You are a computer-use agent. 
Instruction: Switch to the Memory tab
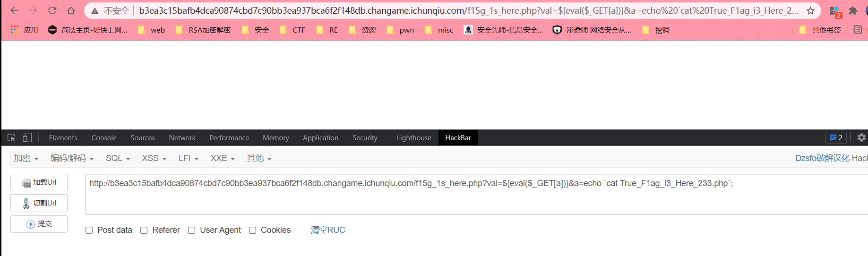pos(276,137)
